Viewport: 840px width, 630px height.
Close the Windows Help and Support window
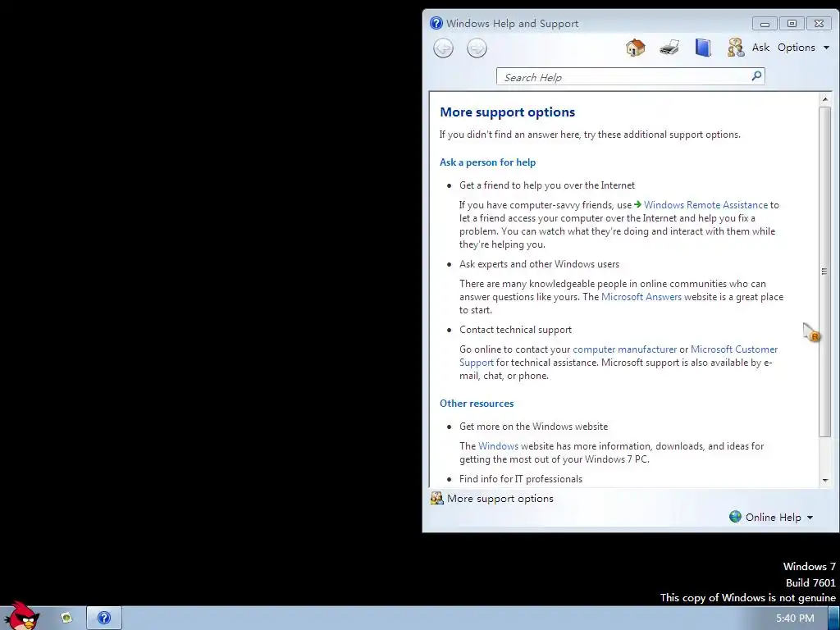(x=819, y=24)
